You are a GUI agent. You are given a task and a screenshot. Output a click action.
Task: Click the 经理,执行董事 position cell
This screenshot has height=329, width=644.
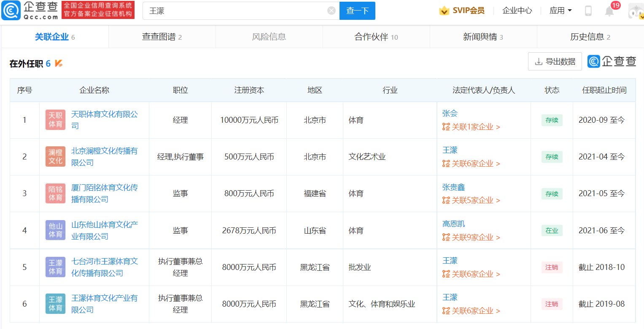coord(180,156)
